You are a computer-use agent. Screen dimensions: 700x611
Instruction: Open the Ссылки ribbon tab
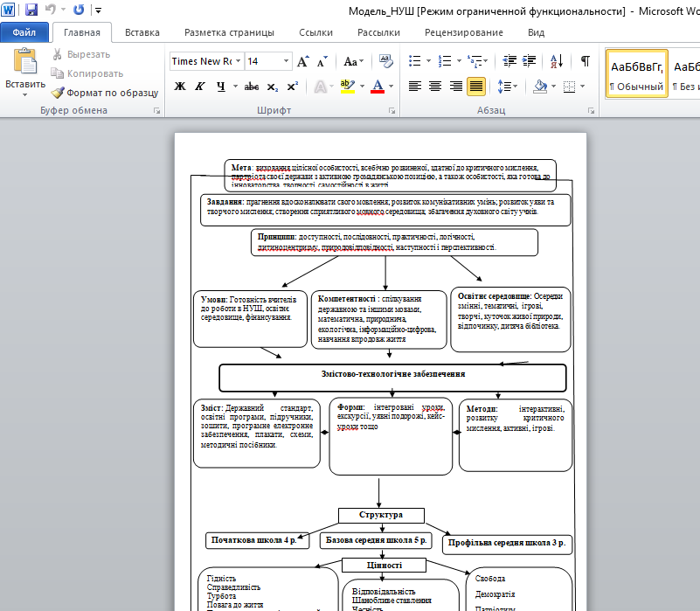315,32
